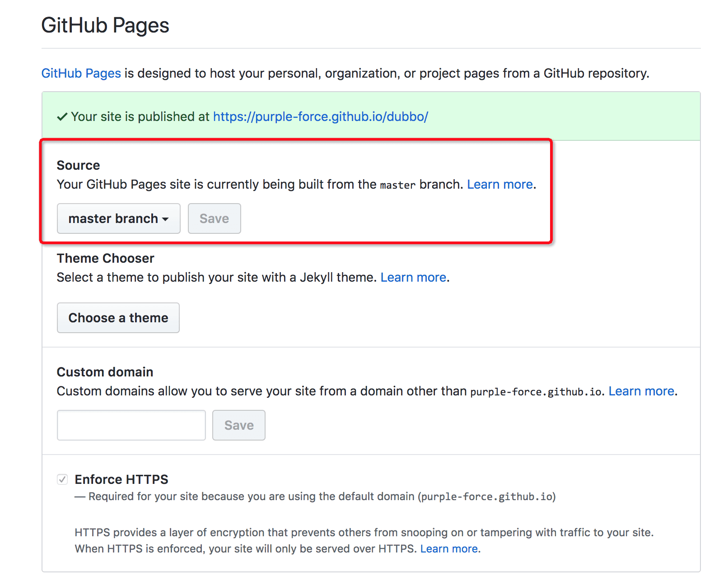Viewport: 728px width, 585px height.
Task: Focus the custom domain text field
Action: coord(131,425)
